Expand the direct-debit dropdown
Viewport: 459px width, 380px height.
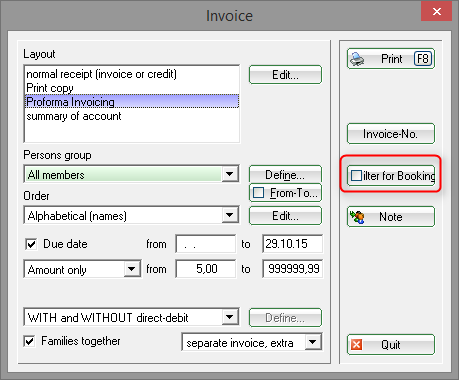230,317
